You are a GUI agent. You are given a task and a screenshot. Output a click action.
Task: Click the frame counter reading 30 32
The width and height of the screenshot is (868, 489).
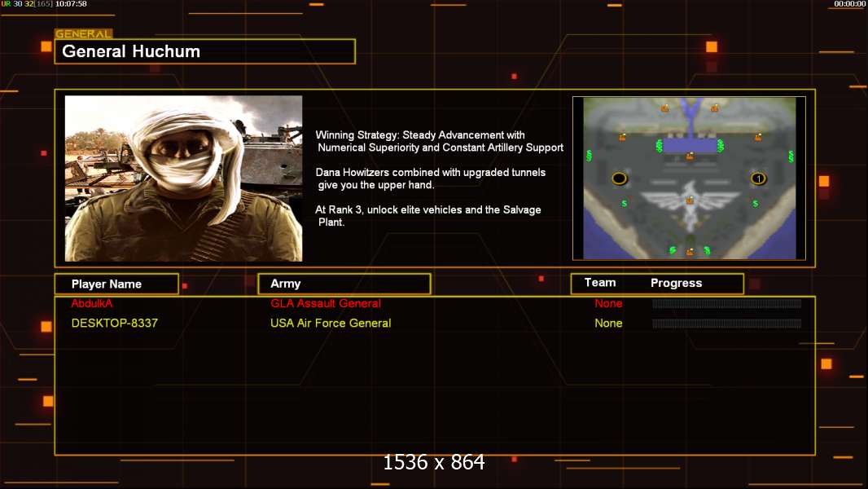click(x=24, y=4)
